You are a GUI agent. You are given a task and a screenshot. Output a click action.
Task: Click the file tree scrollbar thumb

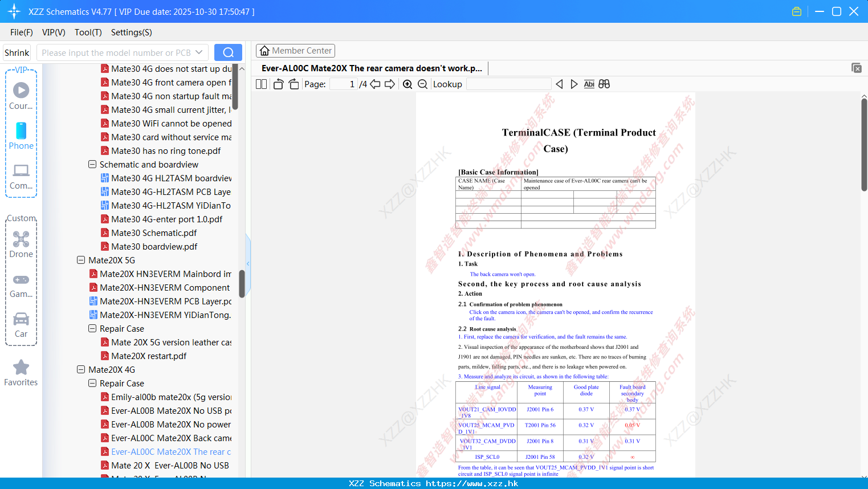242,283
